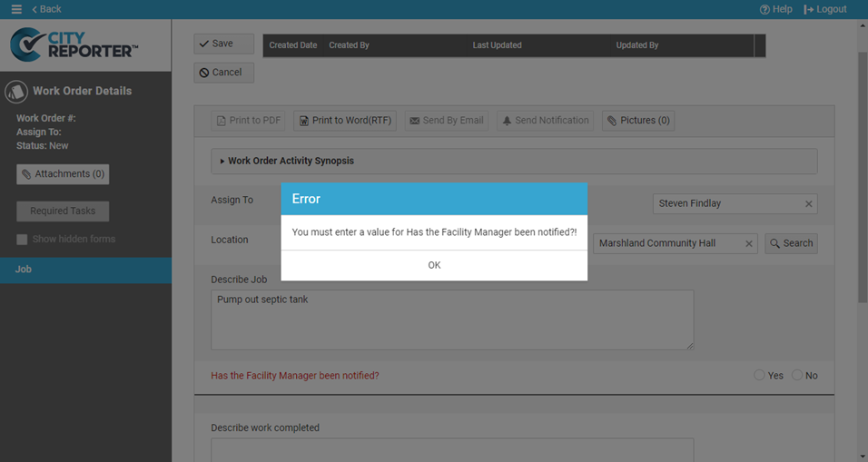Screen dimensions: 868x462
Task: Toggle Show hidden forms checkbox
Action: coord(23,240)
